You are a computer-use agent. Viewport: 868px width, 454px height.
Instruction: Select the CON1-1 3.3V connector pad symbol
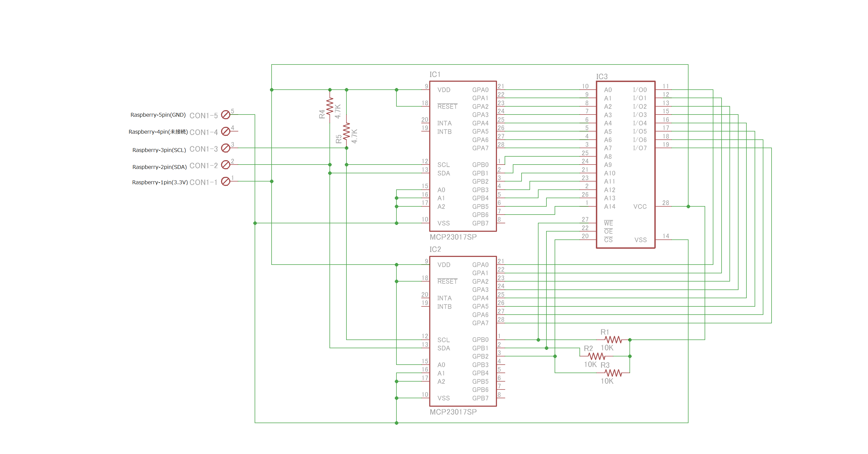coord(225,181)
